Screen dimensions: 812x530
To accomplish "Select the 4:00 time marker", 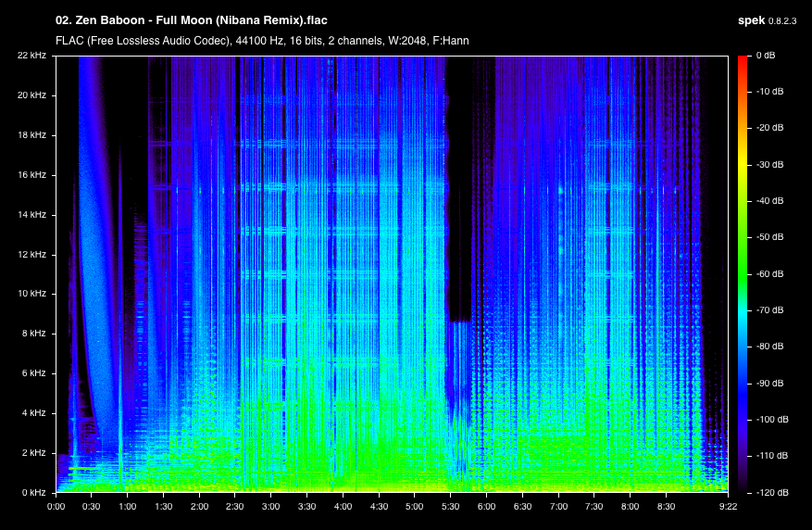I will 343,506.
